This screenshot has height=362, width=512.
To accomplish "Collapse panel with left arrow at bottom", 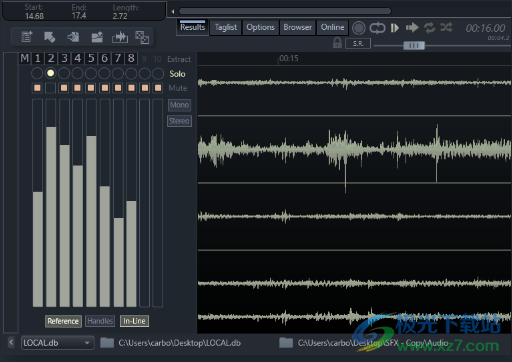I will click(11, 342).
